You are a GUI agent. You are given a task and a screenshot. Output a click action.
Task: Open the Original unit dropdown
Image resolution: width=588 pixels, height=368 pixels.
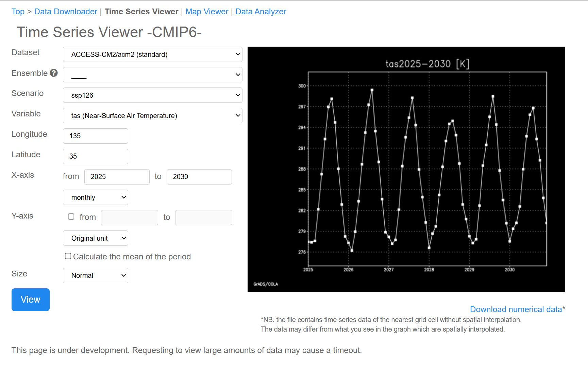96,238
